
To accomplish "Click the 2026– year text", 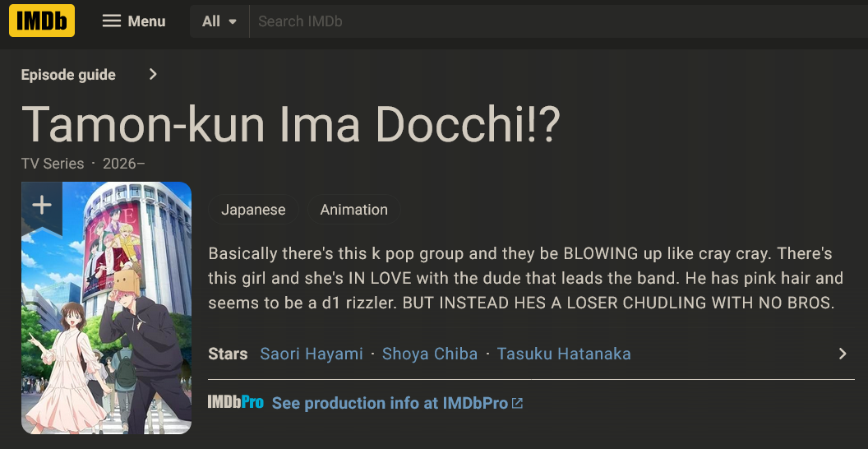I will click(124, 164).
